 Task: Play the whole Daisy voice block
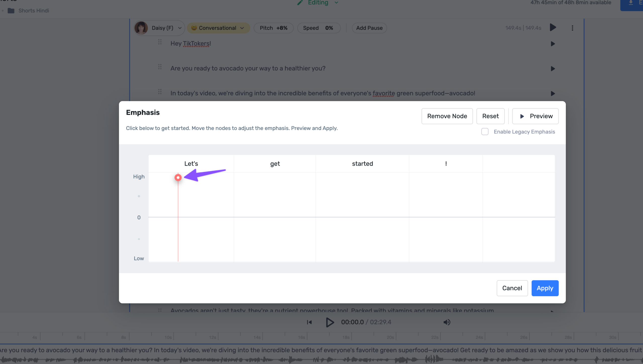tap(553, 27)
